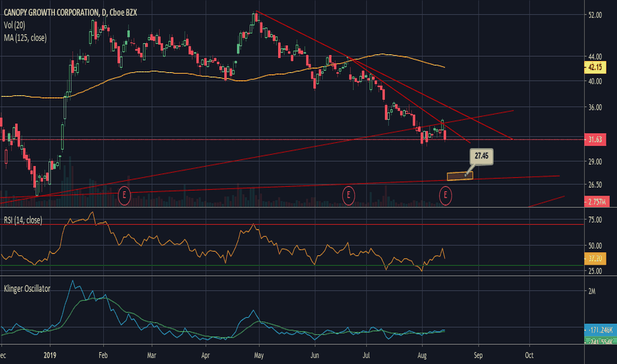Click the 2019 label on the time axis

[50, 355]
